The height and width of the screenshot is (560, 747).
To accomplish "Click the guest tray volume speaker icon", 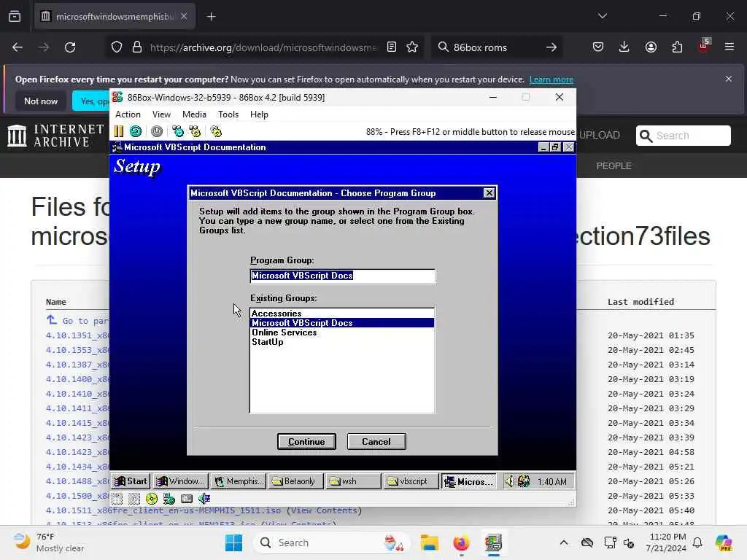I will 509,481.
